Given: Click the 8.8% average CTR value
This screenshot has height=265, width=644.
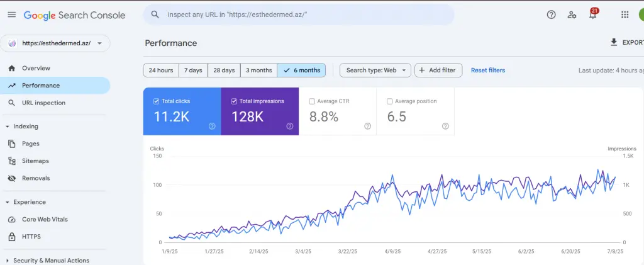Looking at the screenshot, I should [x=324, y=117].
